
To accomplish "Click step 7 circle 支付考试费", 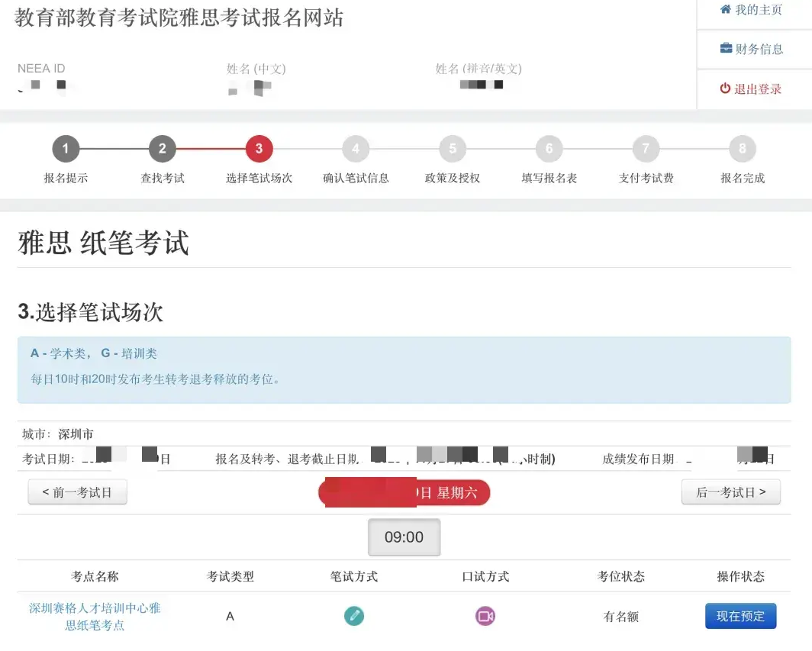I will pyautogui.click(x=646, y=149).
